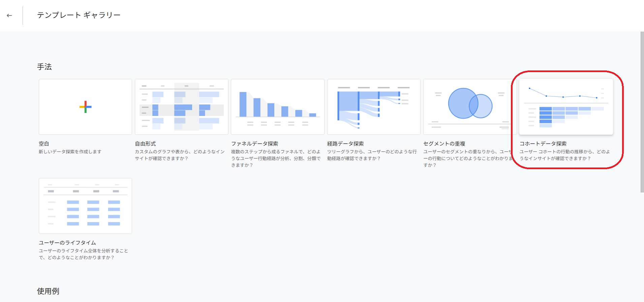
Task: Click the cohort exploration description text
Action: coord(564,155)
